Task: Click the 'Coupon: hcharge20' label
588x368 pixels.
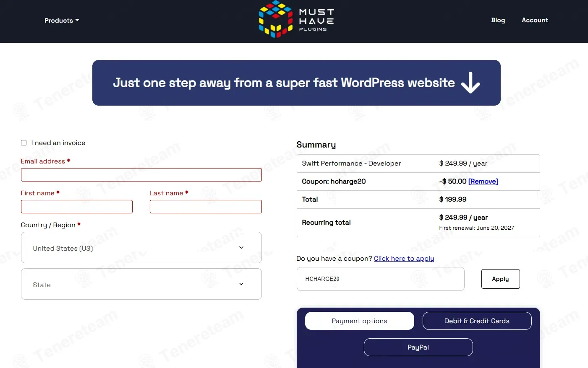Action: click(334, 181)
